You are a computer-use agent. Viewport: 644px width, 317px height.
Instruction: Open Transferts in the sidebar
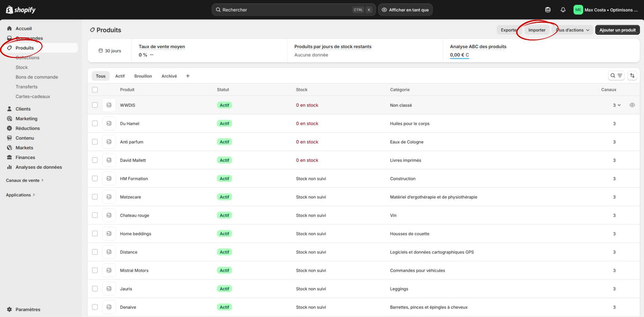(x=26, y=87)
